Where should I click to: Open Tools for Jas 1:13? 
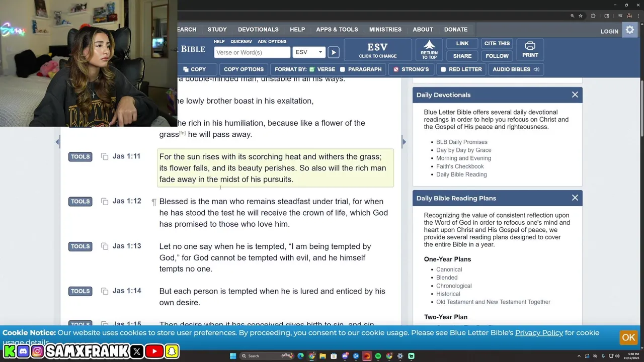80,246
